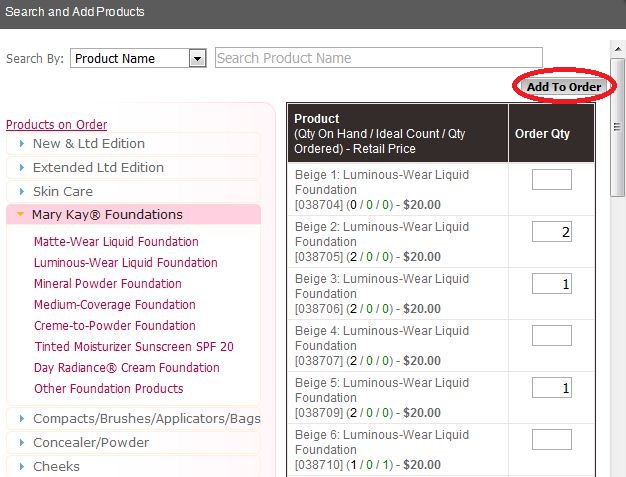Open the Search By dropdown
The image size is (626, 477).
coord(138,58)
